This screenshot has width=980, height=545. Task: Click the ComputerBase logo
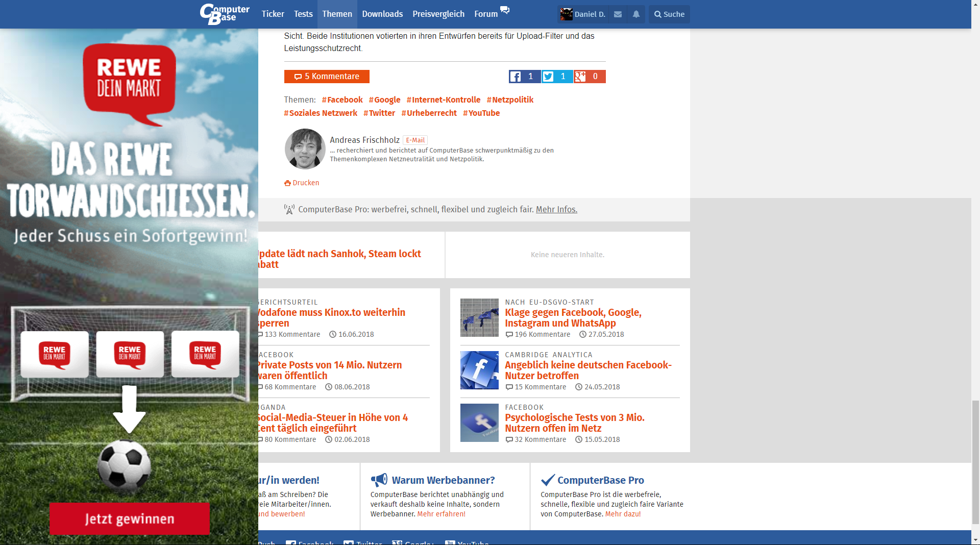tap(225, 14)
